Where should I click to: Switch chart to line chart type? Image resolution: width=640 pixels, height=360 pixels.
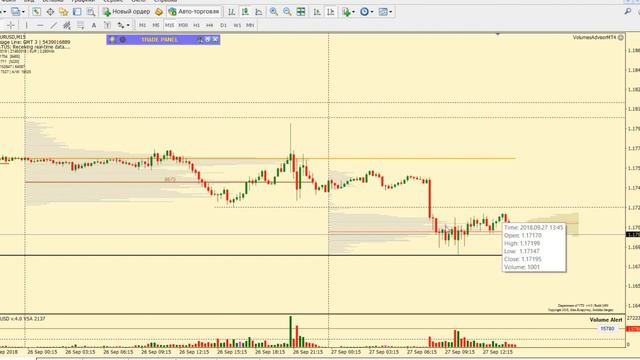[x=259, y=12]
